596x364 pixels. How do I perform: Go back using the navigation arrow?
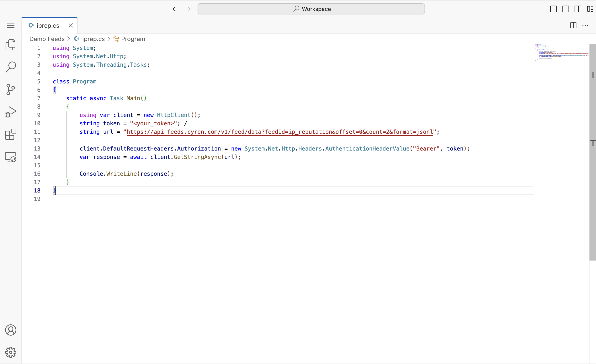[x=175, y=9]
